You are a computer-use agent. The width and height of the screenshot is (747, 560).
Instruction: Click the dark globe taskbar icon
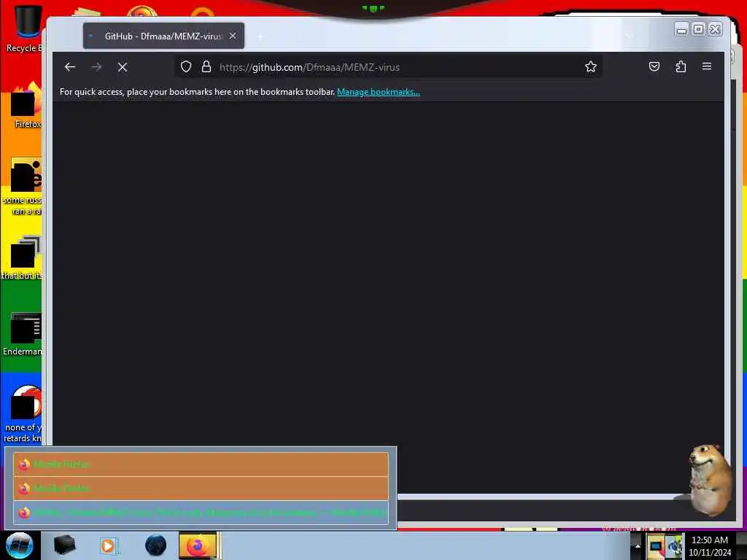156,545
